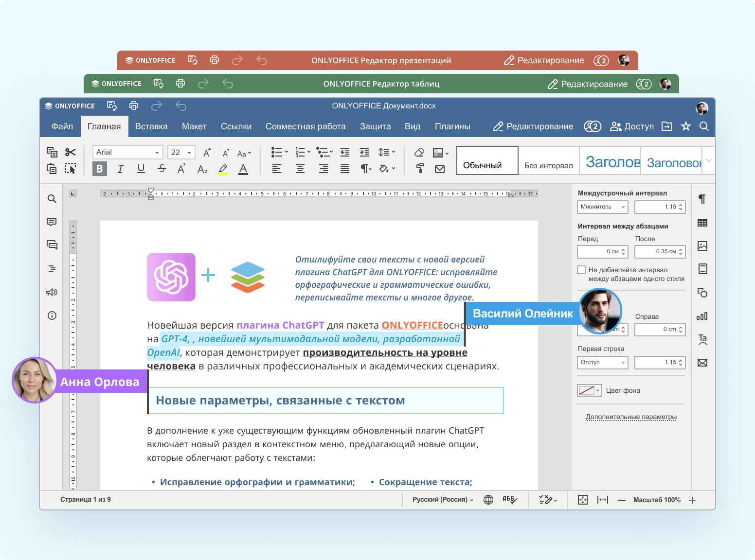
Task: Click the 'Доступ' share button
Action: click(632, 126)
